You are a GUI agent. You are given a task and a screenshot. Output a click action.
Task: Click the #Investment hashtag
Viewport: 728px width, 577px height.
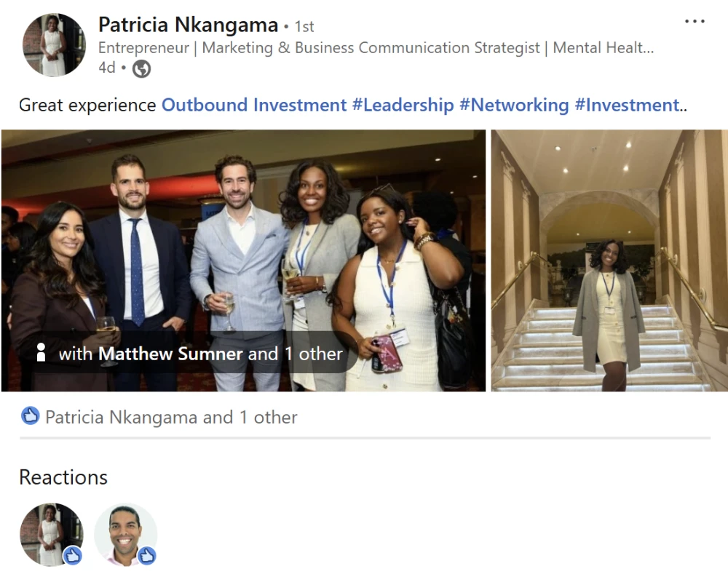pyautogui.click(x=627, y=105)
